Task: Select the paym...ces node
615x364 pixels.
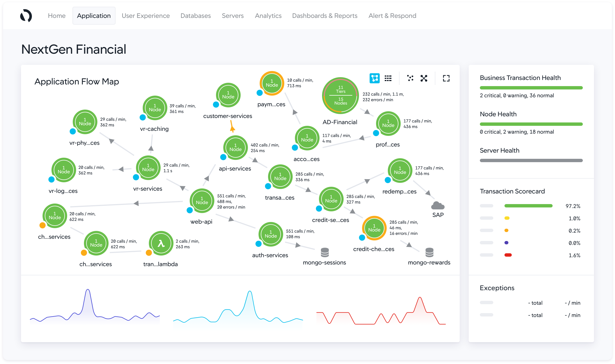Action: (x=272, y=83)
